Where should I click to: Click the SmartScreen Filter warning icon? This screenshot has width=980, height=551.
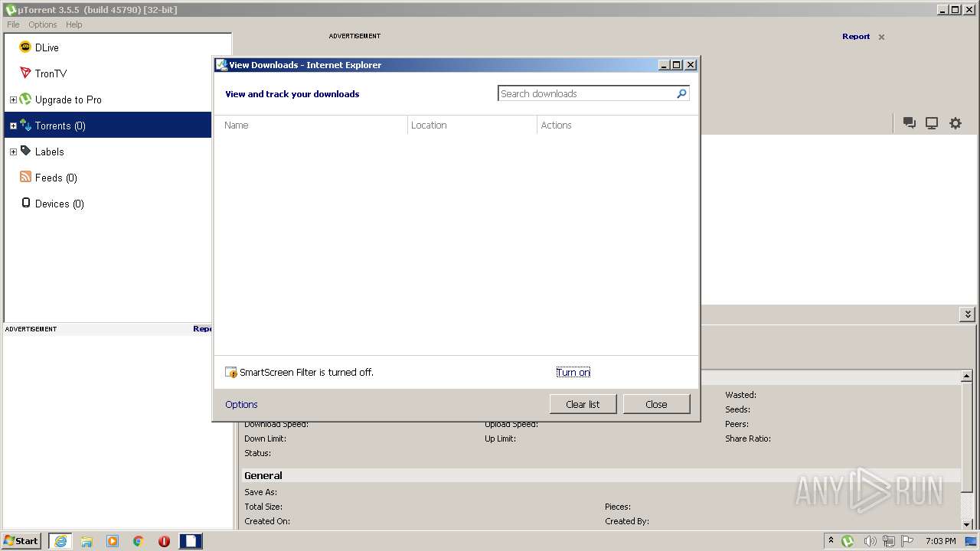pyautogui.click(x=230, y=373)
